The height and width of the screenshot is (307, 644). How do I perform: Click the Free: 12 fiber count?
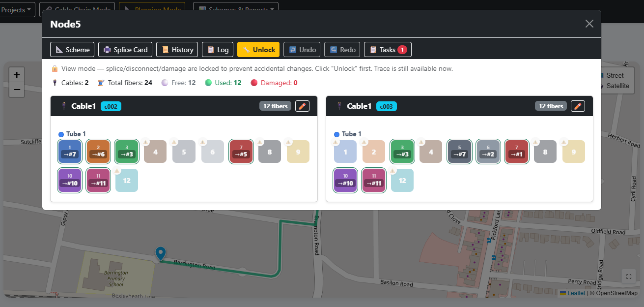pos(179,83)
